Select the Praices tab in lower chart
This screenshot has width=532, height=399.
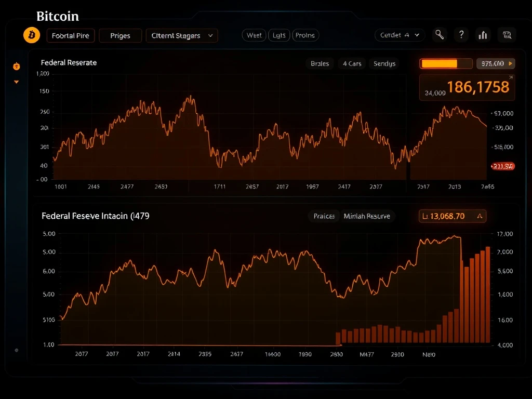[324, 216]
